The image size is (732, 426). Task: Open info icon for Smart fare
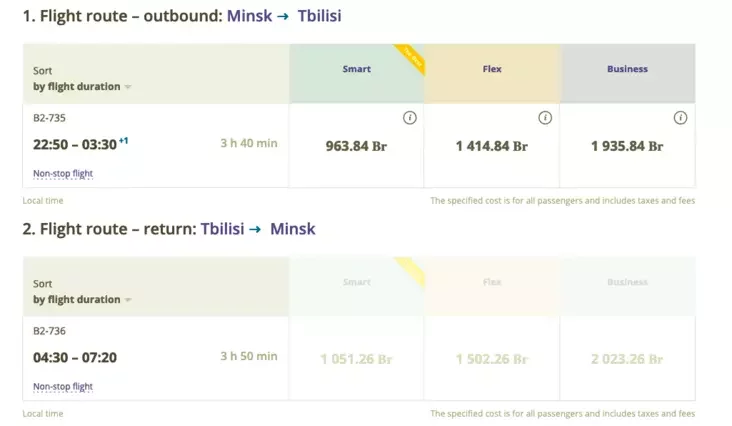(409, 118)
